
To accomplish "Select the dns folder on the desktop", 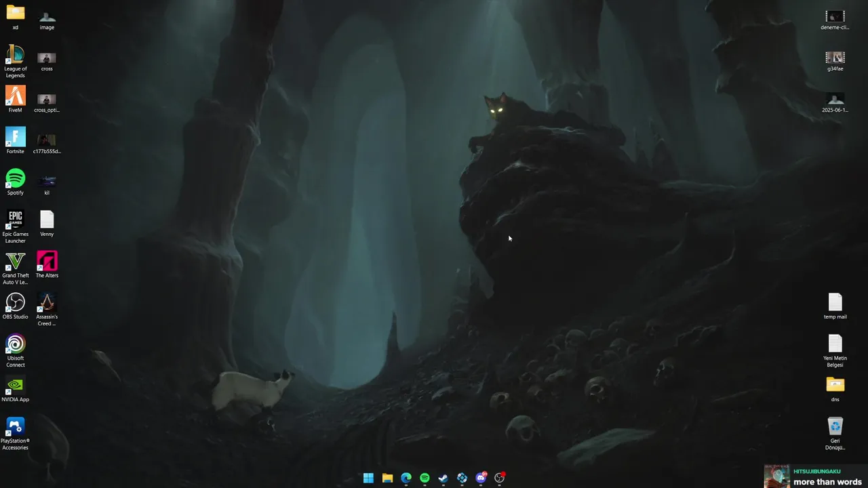I will click(x=835, y=389).
